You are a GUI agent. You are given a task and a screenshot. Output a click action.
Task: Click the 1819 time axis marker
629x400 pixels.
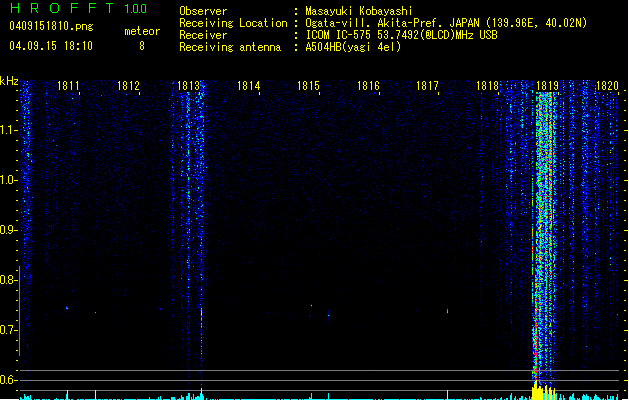pos(548,86)
